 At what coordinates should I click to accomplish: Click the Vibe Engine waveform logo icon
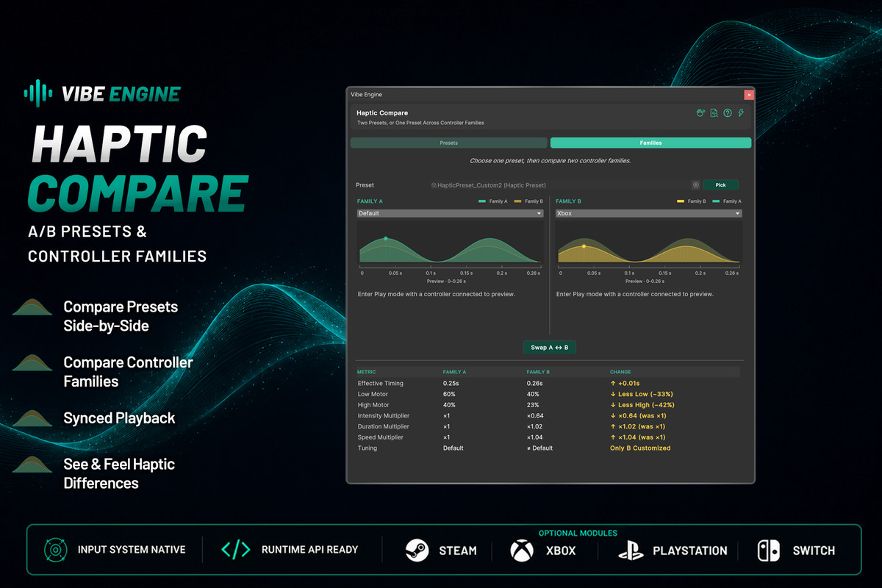38,93
